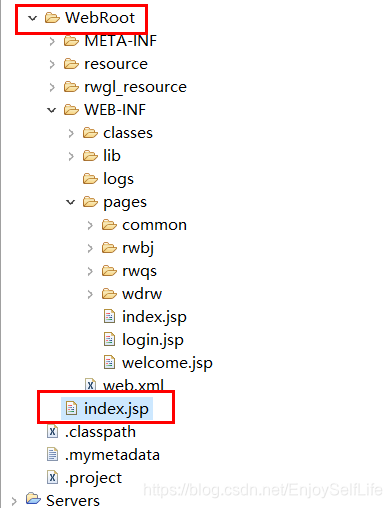Image resolution: width=392 pixels, height=508 pixels.
Task: Click the lib folder icon
Action: point(90,156)
